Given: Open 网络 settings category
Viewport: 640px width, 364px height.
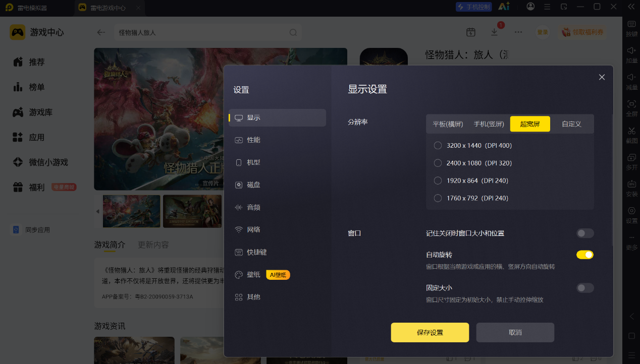Looking at the screenshot, I should (277, 230).
